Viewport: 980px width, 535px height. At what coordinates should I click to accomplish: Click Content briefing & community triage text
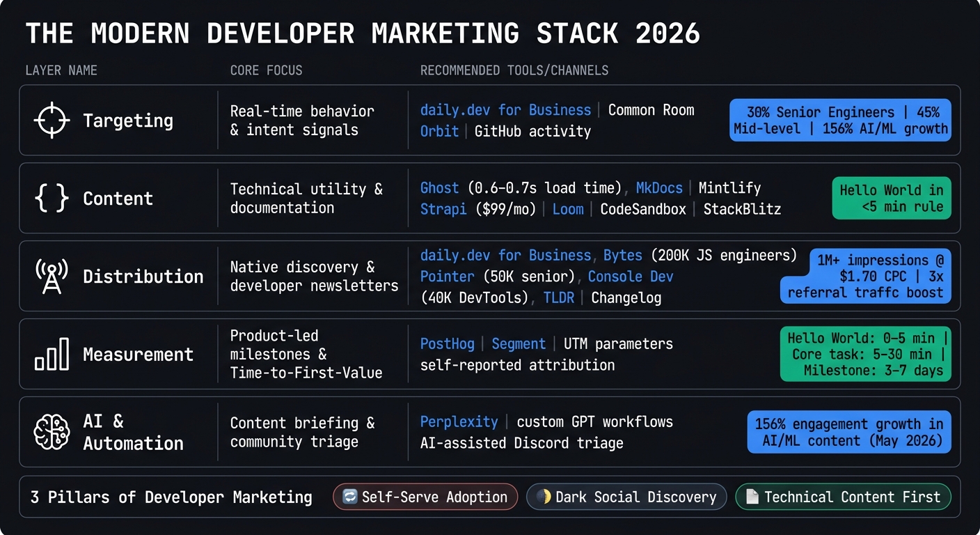point(302,433)
